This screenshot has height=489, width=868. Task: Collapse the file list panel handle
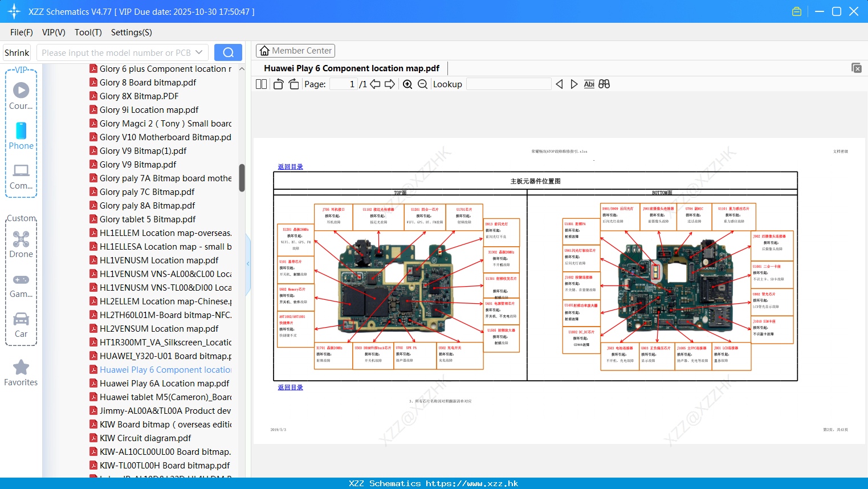(248, 263)
